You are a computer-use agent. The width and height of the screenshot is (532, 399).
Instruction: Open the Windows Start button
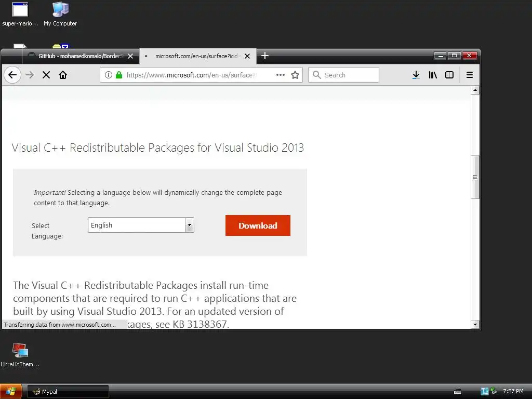tap(11, 392)
